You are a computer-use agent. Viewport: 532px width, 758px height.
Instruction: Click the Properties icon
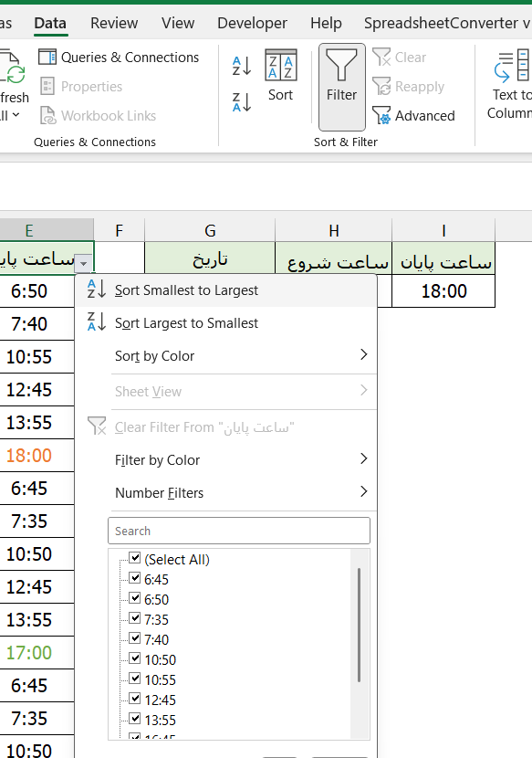[47, 87]
